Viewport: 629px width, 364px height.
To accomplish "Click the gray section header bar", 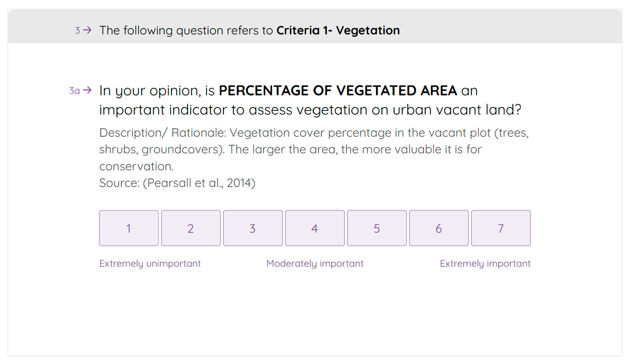I will (315, 27).
